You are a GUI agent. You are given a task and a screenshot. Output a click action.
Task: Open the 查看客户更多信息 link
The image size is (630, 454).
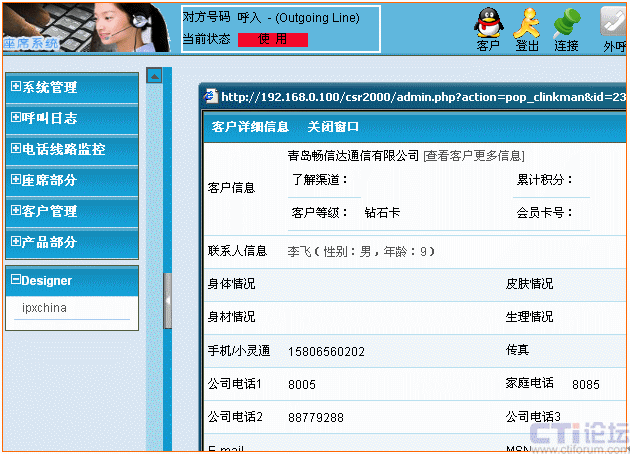click(473, 156)
